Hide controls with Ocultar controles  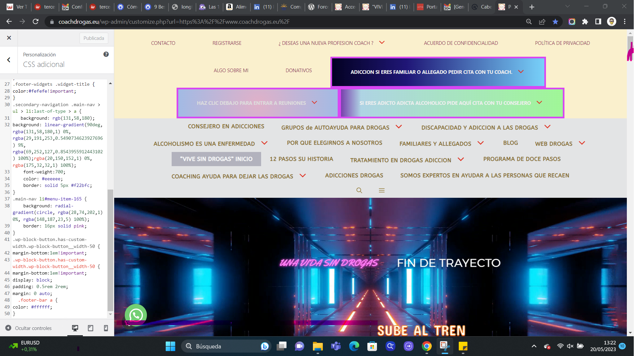[28, 328]
